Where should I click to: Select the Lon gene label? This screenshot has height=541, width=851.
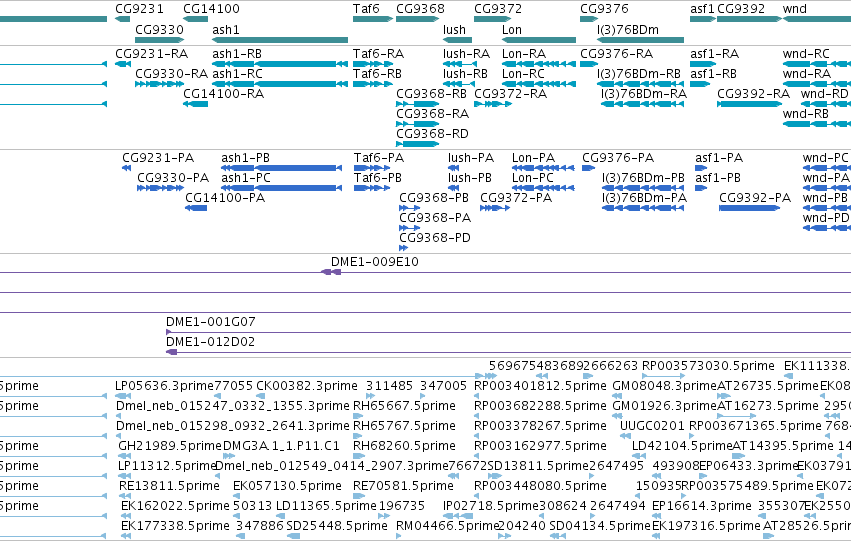(512, 29)
